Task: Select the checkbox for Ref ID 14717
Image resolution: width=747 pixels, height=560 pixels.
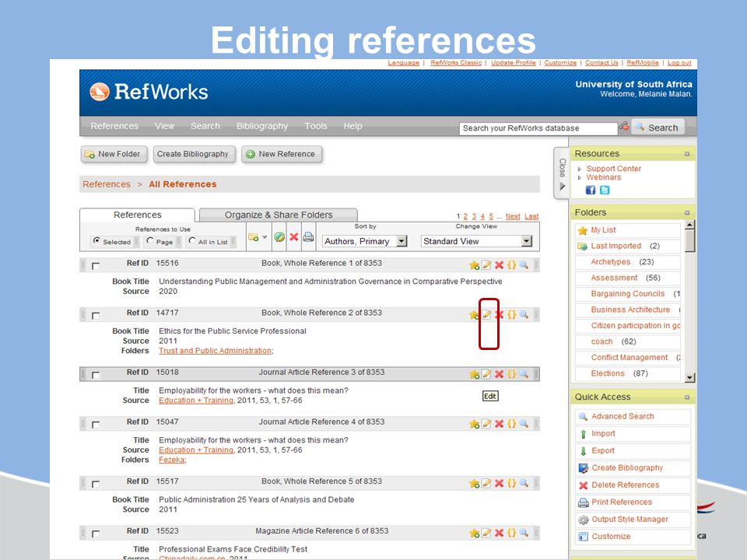Action: (96, 315)
